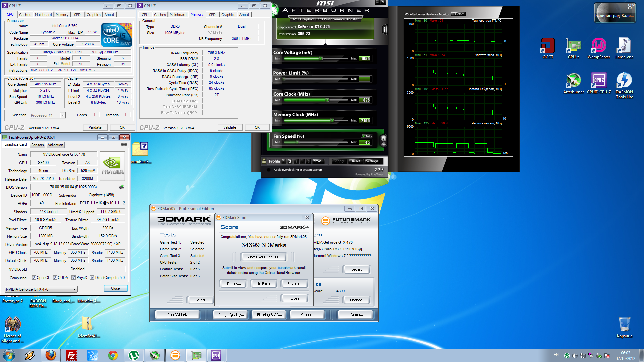The width and height of the screenshot is (644, 362).
Task: Toggle fan speed Auto mode in Afterburner
Action: tap(367, 136)
